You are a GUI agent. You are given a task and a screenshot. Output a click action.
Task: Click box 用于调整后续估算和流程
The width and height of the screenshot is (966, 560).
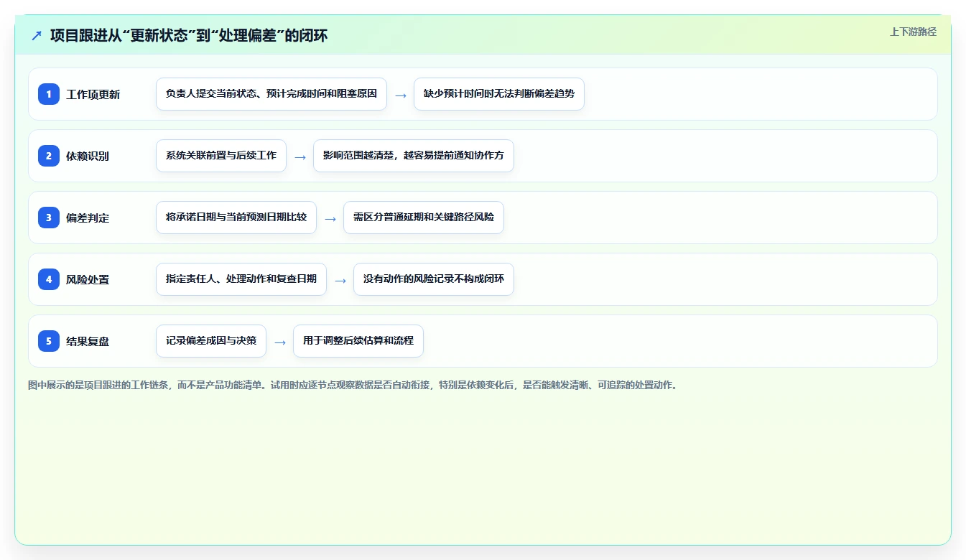(x=358, y=341)
